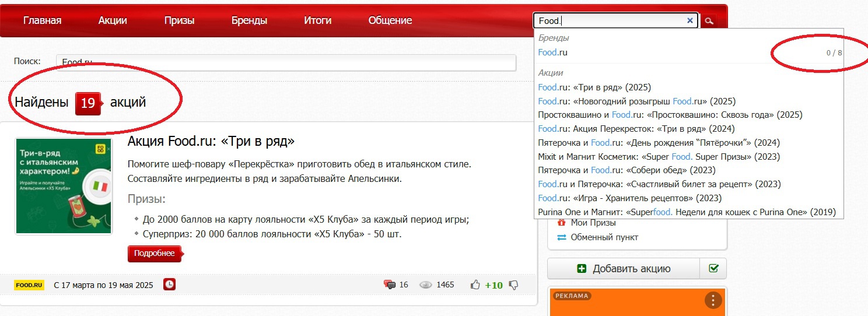Click the green checkmark button beside Добавить акцию
The image size is (868, 316).
click(713, 269)
